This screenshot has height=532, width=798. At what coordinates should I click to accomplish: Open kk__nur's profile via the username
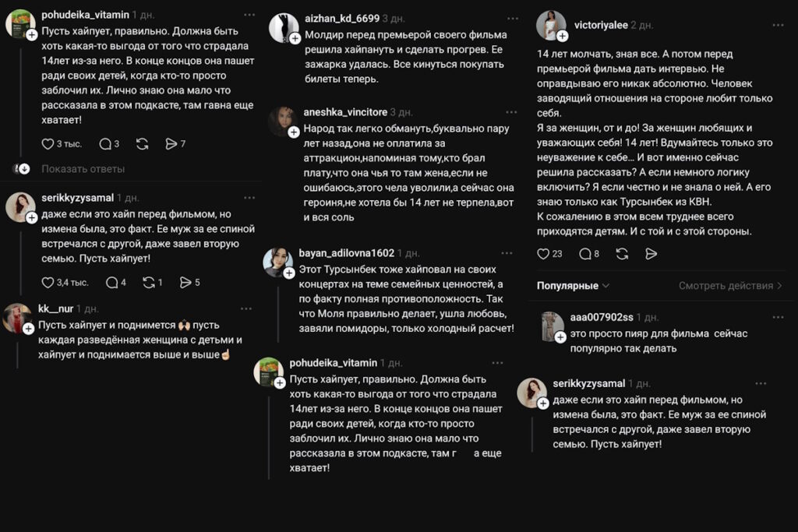(x=55, y=308)
